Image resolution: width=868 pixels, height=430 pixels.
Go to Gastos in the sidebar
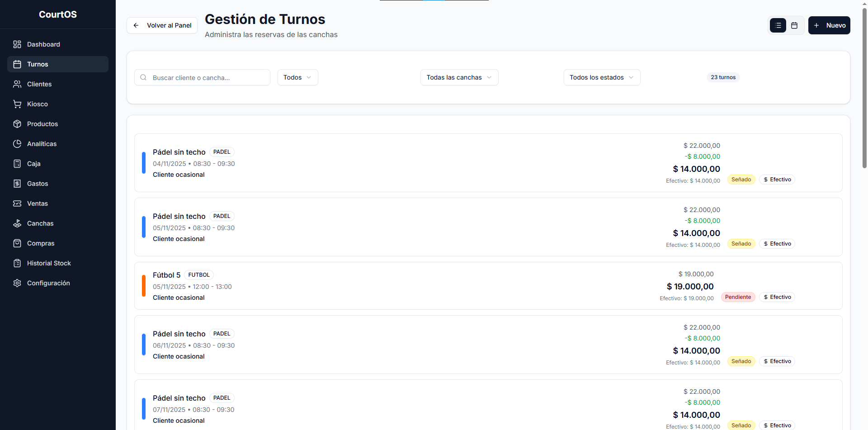coord(38,184)
